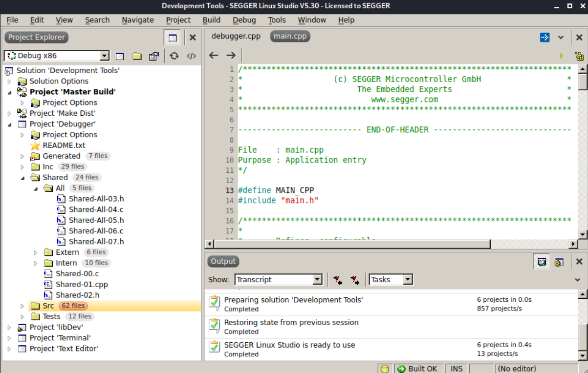588x373 pixels.
Task: Click the Project 'Make Dist' icon
Action: point(22,113)
